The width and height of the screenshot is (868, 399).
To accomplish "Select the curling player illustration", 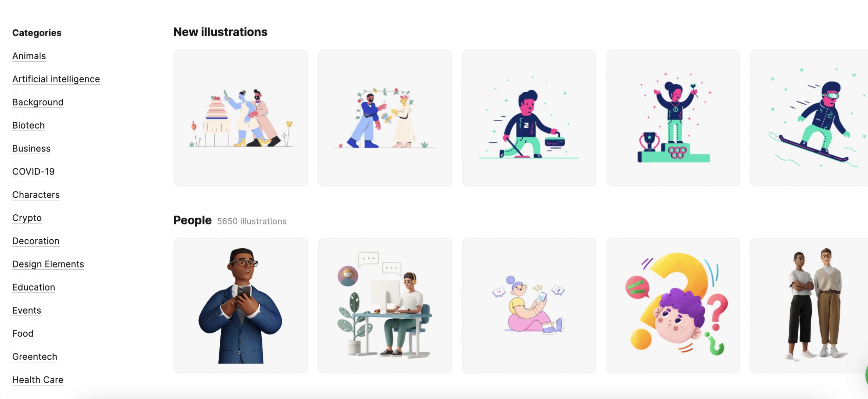I will click(529, 118).
